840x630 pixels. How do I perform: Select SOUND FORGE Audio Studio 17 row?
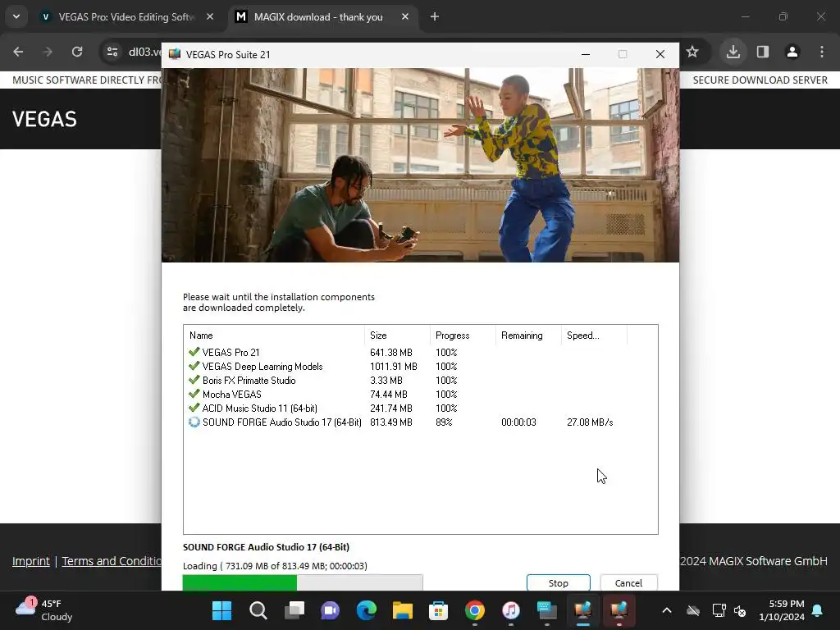click(x=421, y=422)
